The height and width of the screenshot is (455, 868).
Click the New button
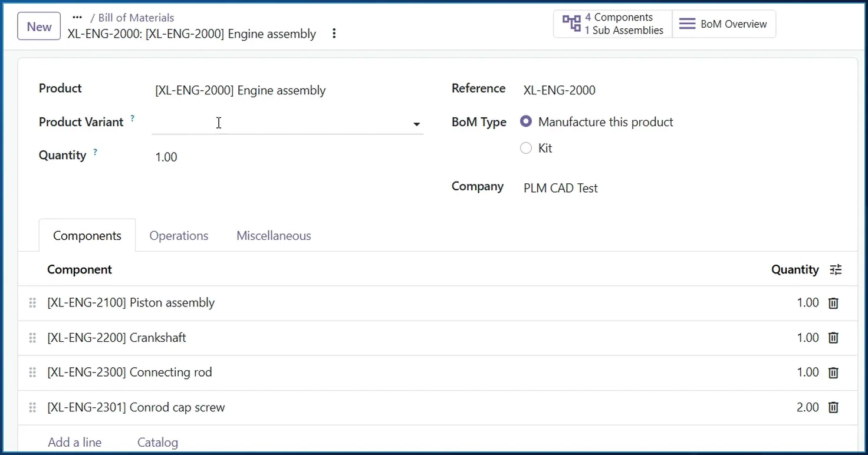39,27
